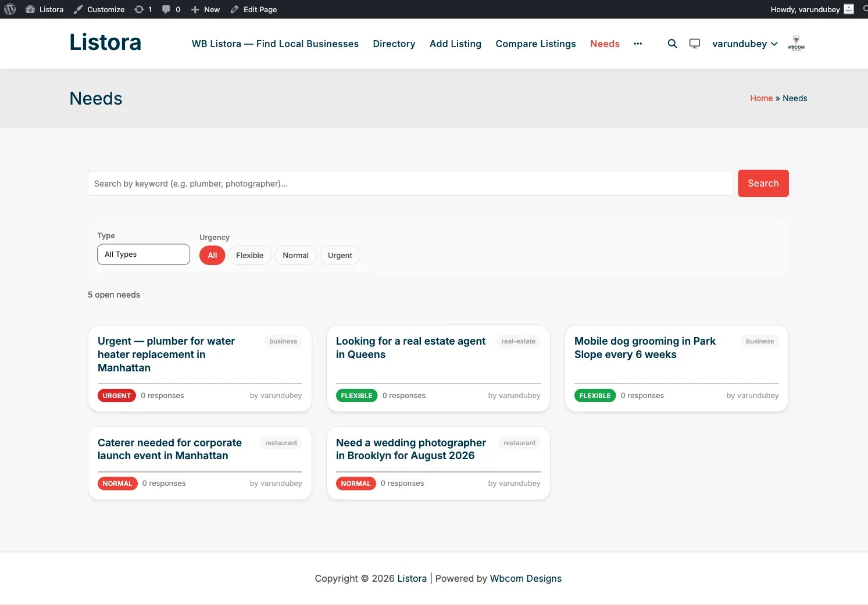Open the updates icon showing 1
Viewport: 868px width, 605px height.
click(x=139, y=9)
